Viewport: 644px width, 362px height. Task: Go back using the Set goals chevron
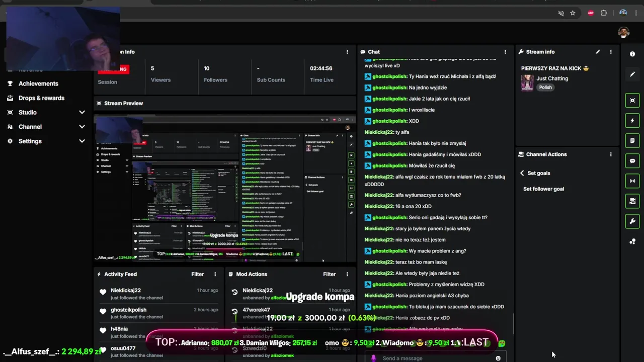pyautogui.click(x=522, y=173)
